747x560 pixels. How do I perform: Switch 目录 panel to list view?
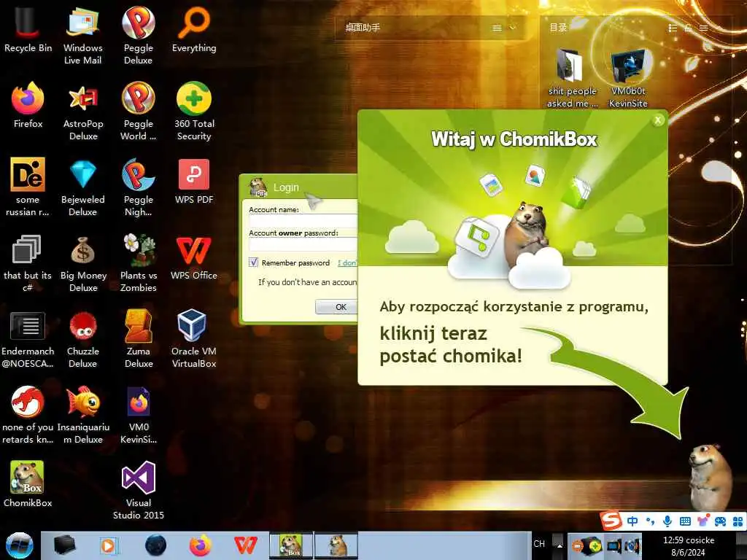[x=673, y=28]
